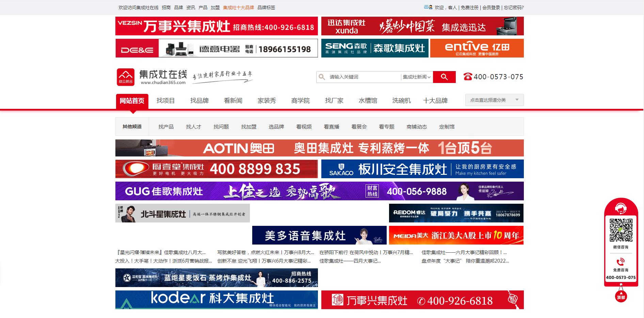Open the 森歌集成灶 banner ad
The image size is (644, 318).
coord(375,48)
